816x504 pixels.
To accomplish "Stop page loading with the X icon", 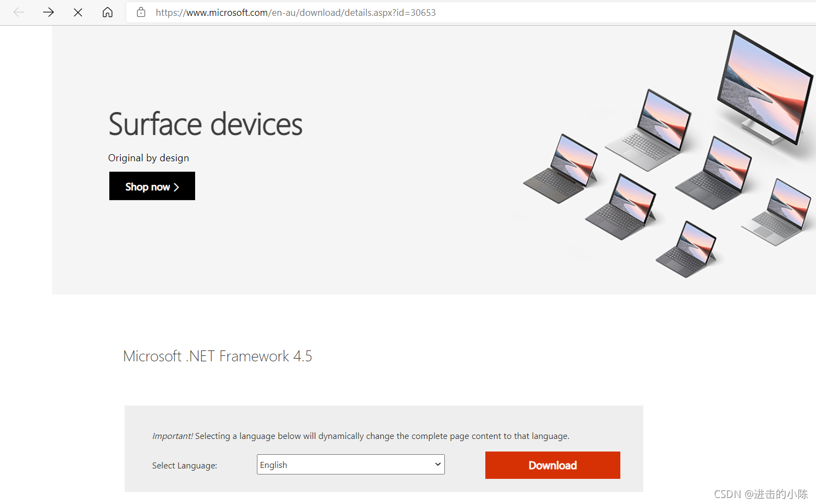I will (78, 12).
